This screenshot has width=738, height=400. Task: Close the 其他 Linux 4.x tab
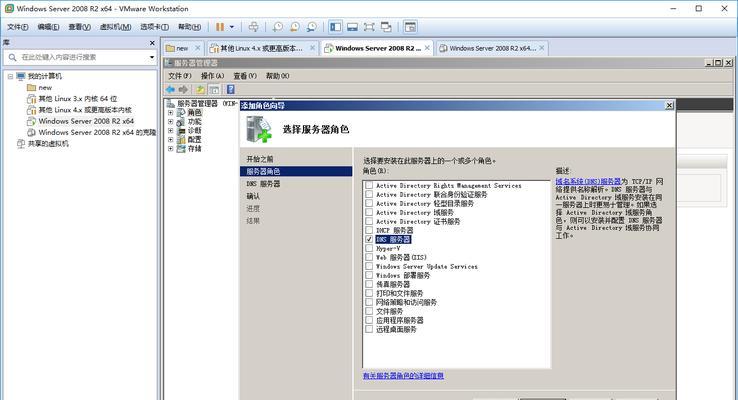pyautogui.click(x=312, y=48)
